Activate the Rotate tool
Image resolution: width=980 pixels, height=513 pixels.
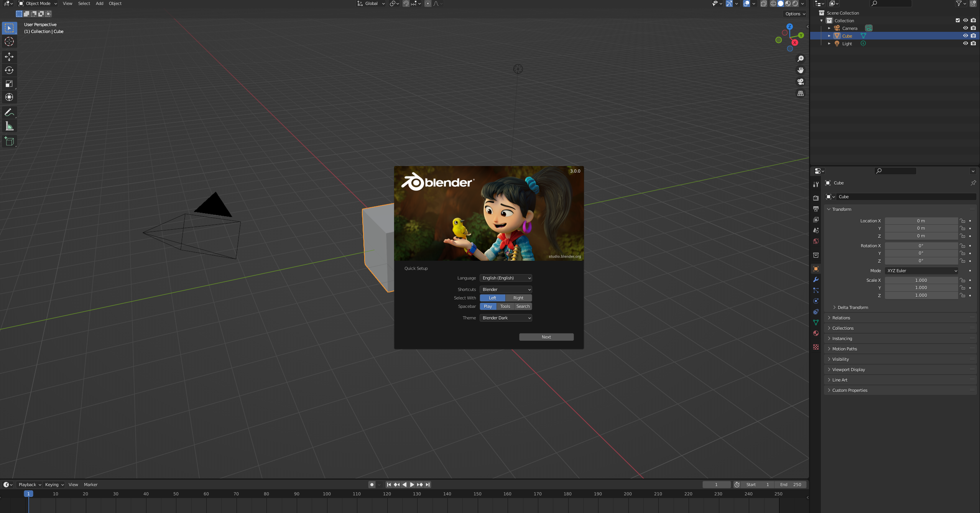coord(9,70)
